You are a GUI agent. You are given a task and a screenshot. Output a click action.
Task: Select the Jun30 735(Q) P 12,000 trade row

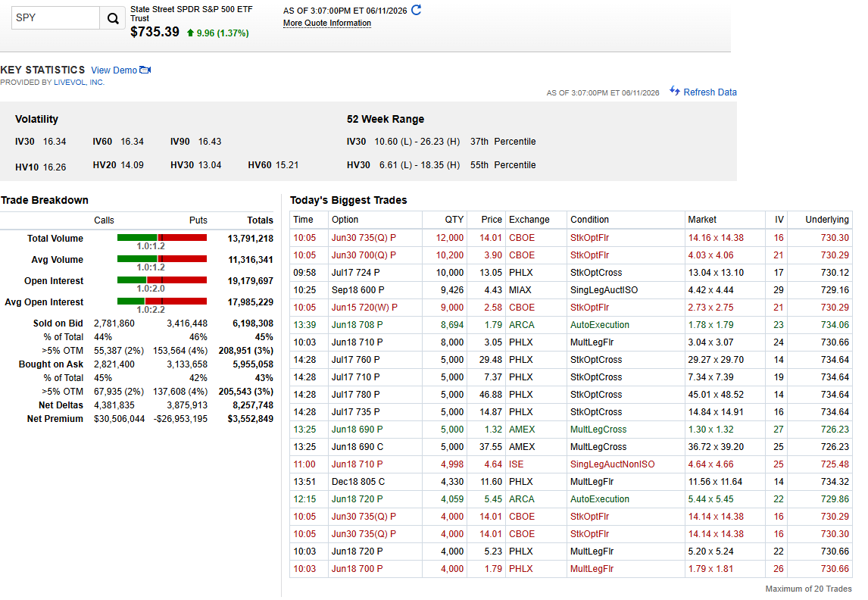[x=571, y=238]
